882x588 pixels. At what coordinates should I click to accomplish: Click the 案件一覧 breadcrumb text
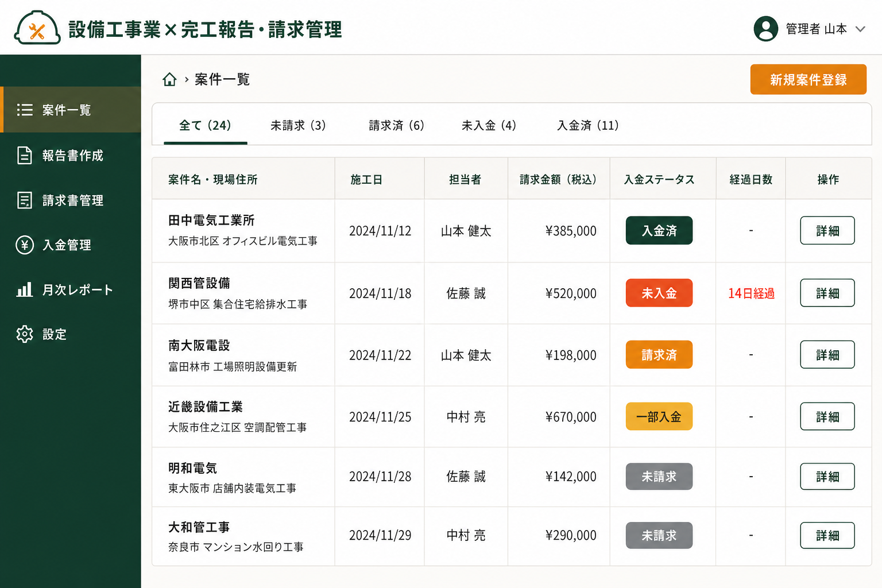coord(222,79)
